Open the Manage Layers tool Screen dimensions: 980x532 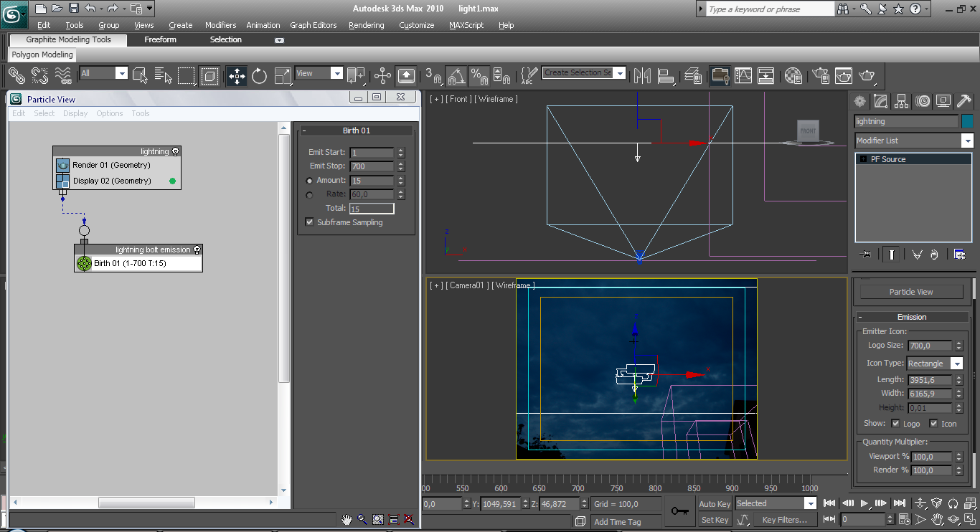(693, 75)
